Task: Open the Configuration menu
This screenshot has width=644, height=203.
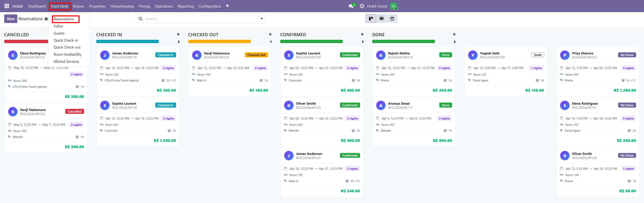Action: point(210,6)
